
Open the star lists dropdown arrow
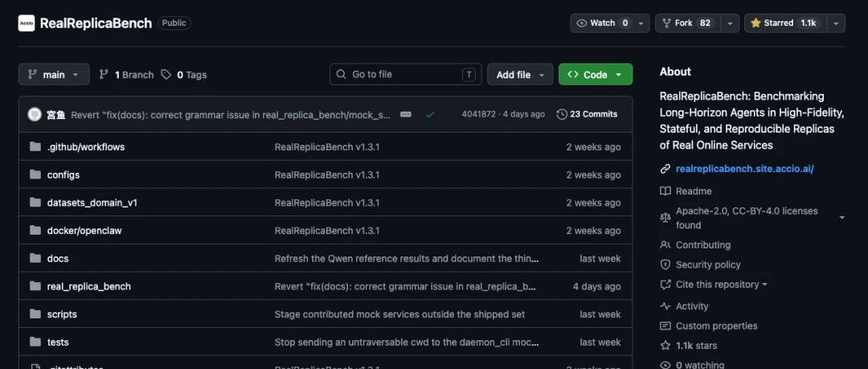coord(836,23)
